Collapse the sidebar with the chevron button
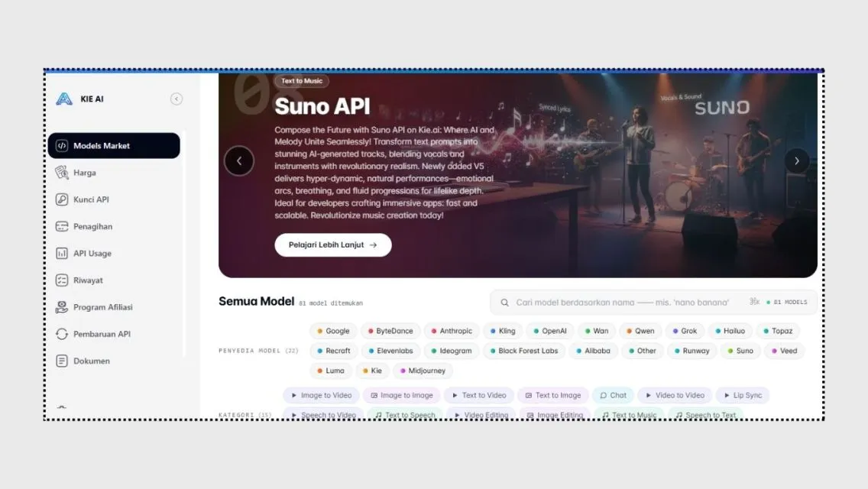The image size is (868, 489). point(176,99)
